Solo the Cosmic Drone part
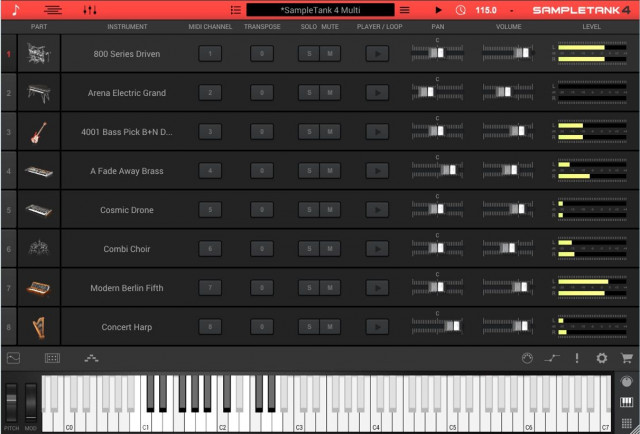This screenshot has width=640, height=434. pyautogui.click(x=309, y=209)
